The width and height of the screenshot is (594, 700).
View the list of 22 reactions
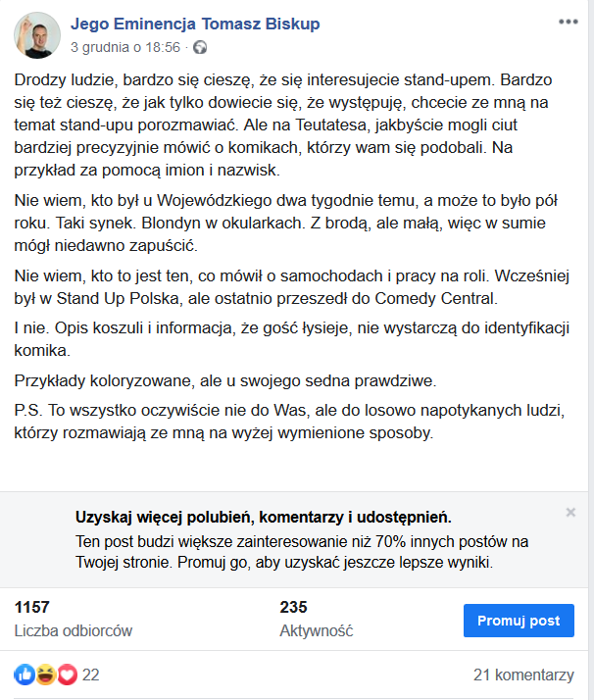(x=91, y=675)
